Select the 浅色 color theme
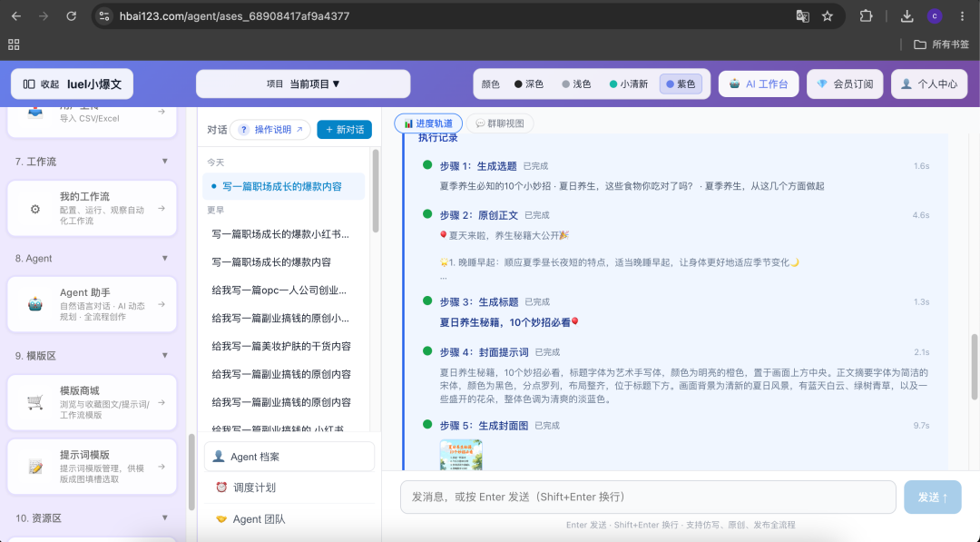The width and height of the screenshot is (980, 542). point(576,84)
